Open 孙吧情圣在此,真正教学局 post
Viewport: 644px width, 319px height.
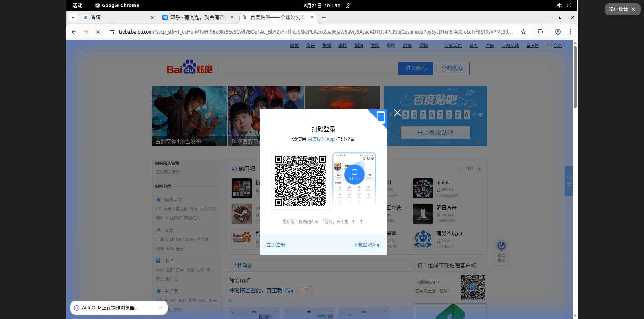tap(261, 290)
